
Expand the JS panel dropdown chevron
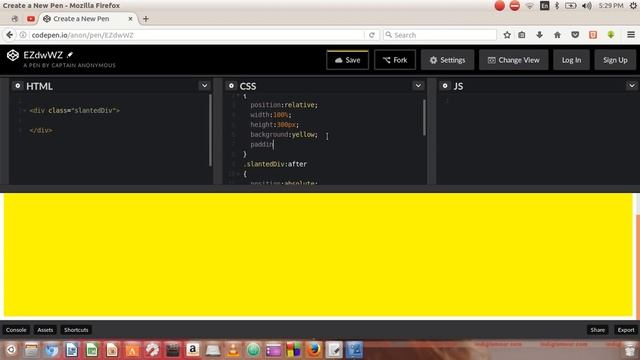click(x=631, y=86)
